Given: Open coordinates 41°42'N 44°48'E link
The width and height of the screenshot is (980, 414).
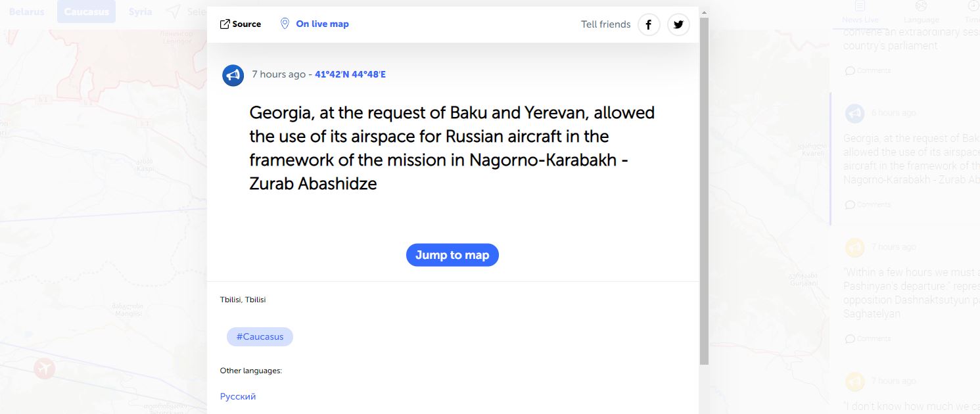Looking at the screenshot, I should [x=350, y=74].
